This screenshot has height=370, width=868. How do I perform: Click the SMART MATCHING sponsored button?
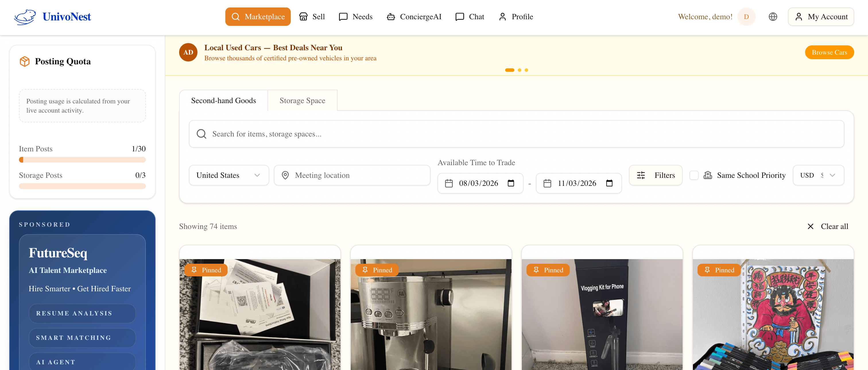click(82, 338)
